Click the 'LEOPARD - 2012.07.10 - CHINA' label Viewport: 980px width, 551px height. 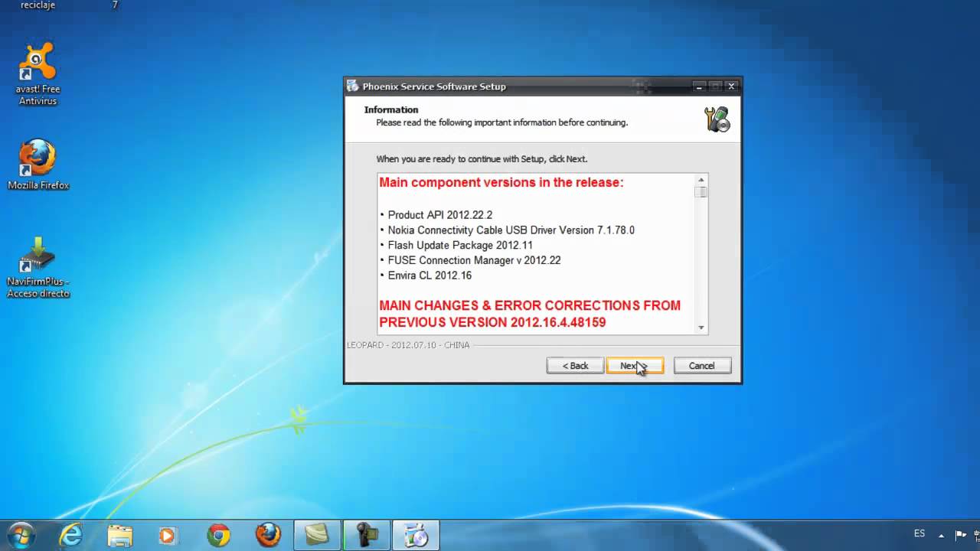[408, 345]
